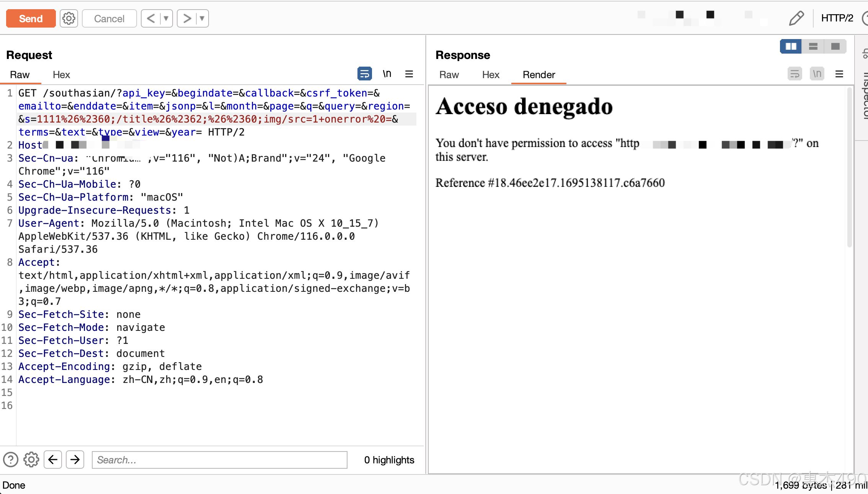Toggle non-printable characters \n in Request
This screenshot has height=494, width=868.
[387, 74]
